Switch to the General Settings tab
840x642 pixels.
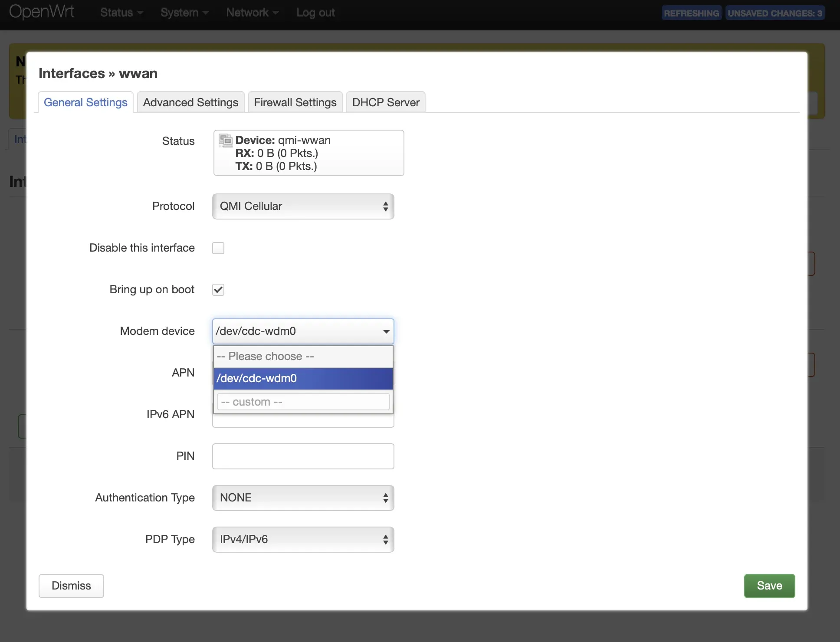(85, 102)
